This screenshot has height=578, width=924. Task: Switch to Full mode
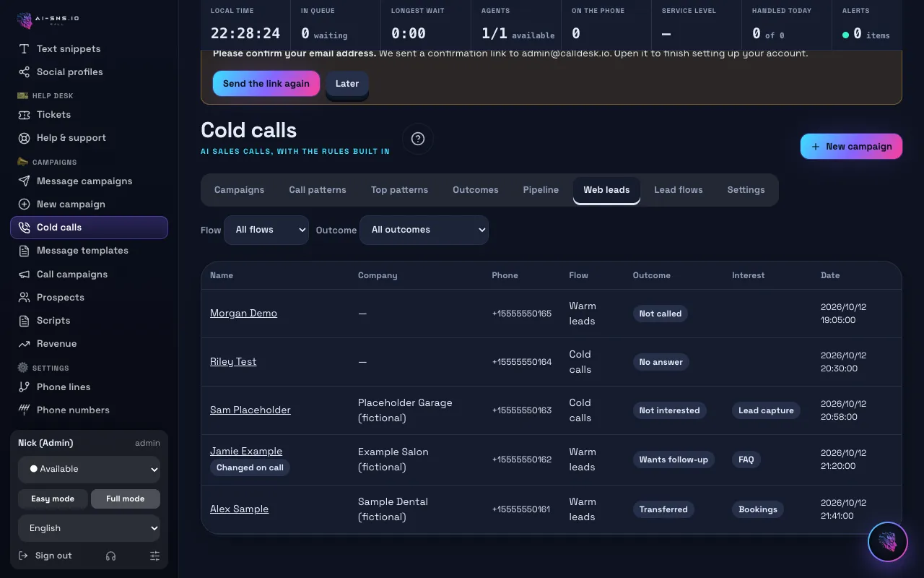tap(126, 499)
